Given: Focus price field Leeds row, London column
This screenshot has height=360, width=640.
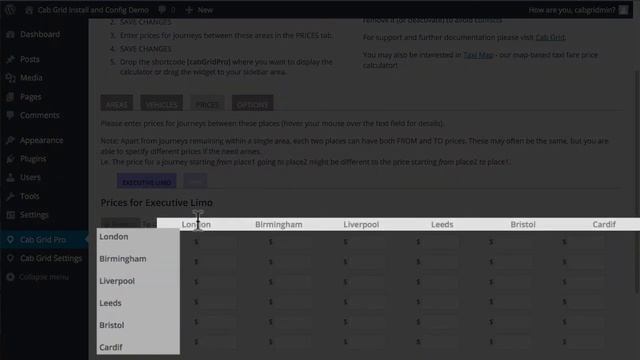Looking at the screenshot, I should (218, 302).
